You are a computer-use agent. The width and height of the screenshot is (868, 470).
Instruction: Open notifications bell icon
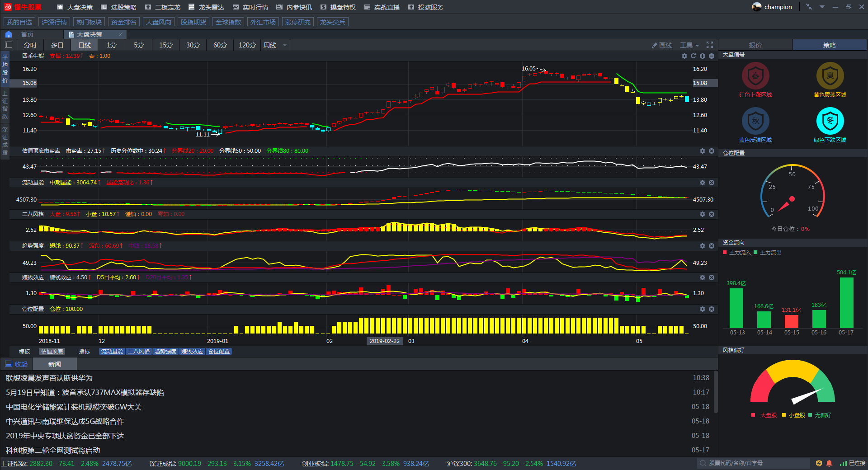point(829,463)
